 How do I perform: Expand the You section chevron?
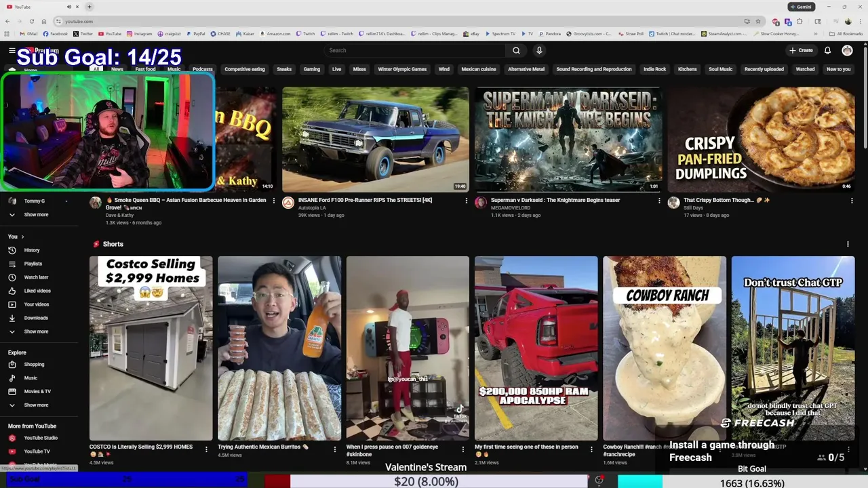[22, 237]
